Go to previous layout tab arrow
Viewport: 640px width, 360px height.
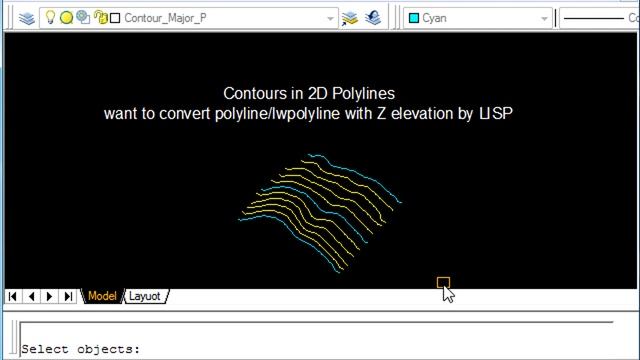coord(31,296)
